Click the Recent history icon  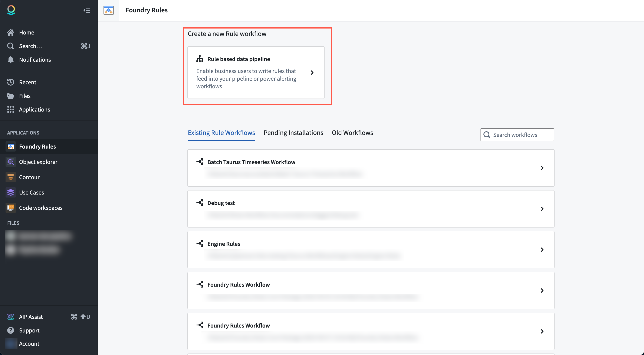click(x=10, y=82)
